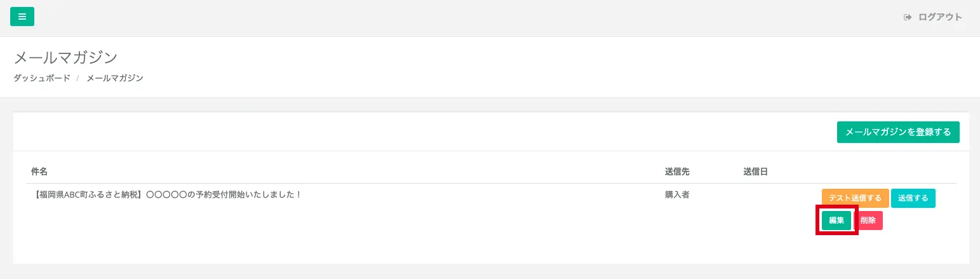Click the 送信先 column header

[677, 172]
